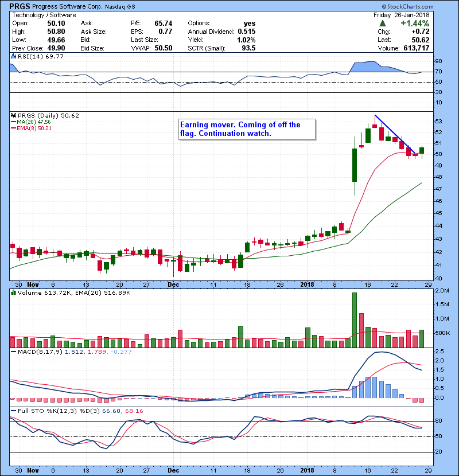Click the MACD signal value 1.789

(x=97, y=352)
